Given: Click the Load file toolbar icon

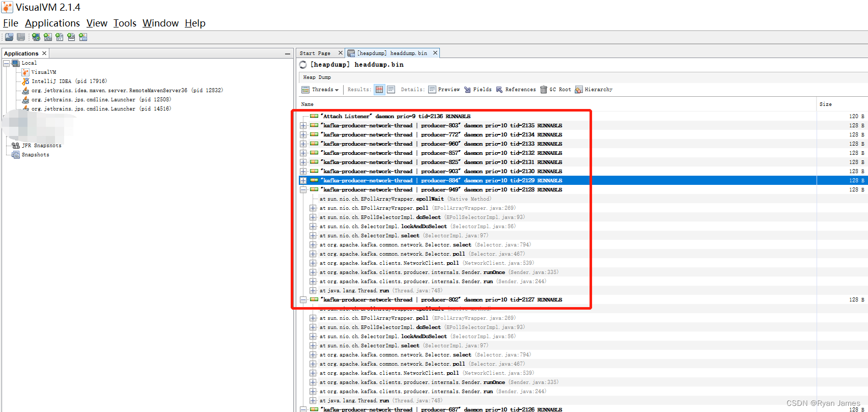Looking at the screenshot, I should coord(9,37).
